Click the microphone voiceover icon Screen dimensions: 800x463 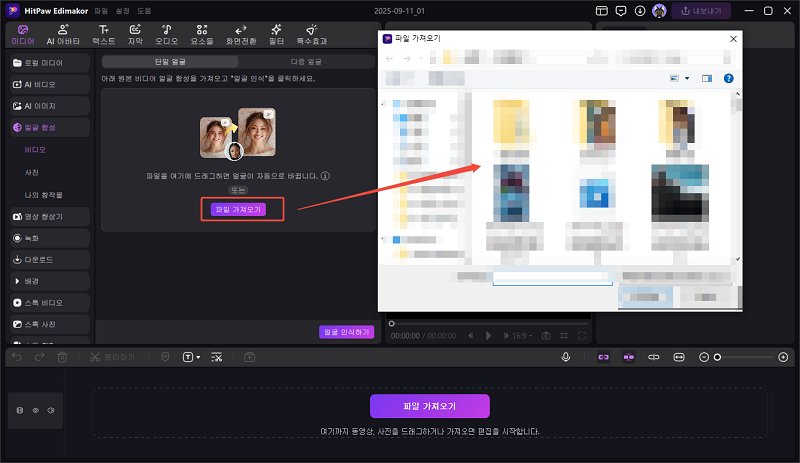pos(566,357)
